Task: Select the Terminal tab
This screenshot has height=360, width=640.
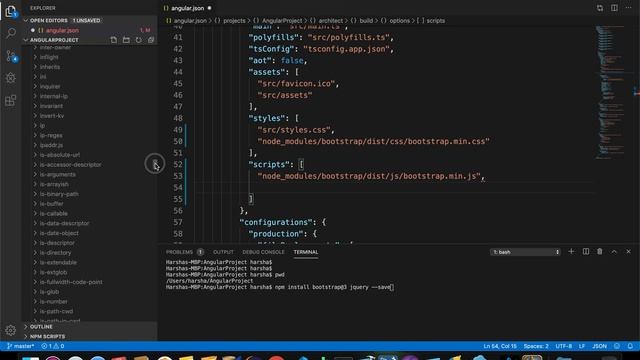Action: [306, 252]
